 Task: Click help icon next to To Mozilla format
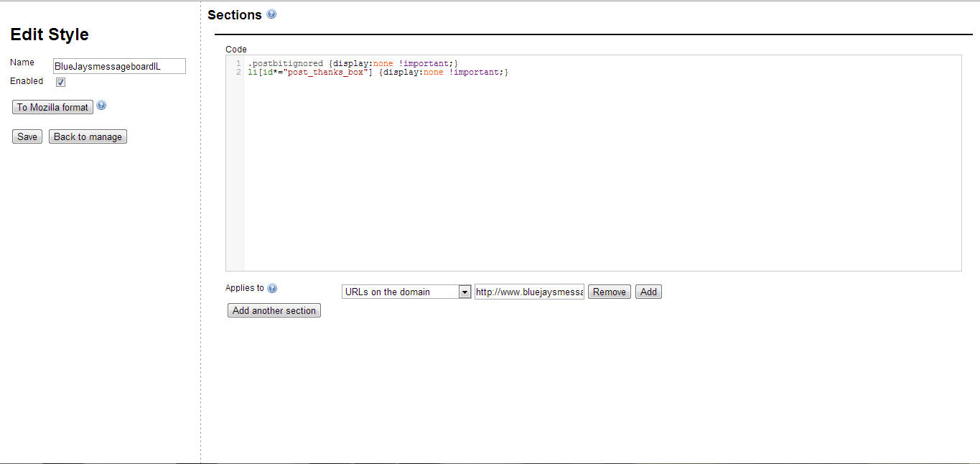tap(101, 106)
